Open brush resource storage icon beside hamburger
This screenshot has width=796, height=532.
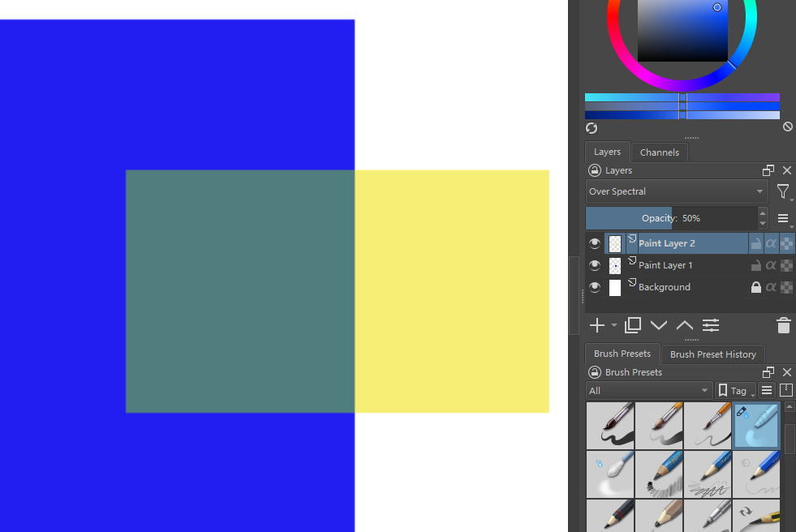tap(785, 390)
